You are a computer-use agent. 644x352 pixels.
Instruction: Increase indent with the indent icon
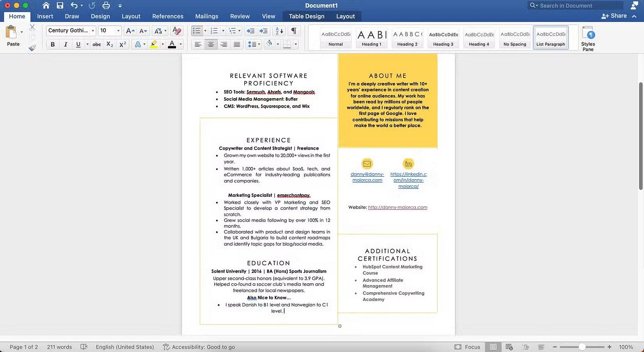pyautogui.click(x=264, y=31)
